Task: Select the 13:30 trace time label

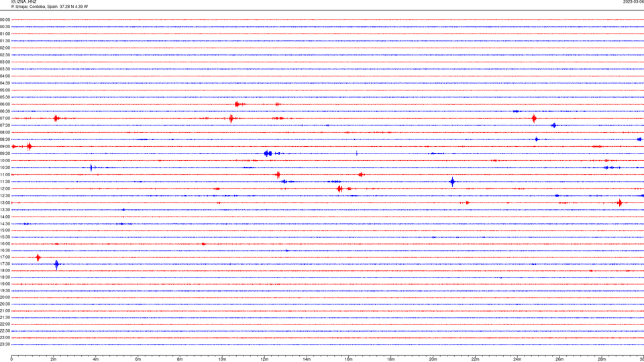Action: click(x=5, y=210)
